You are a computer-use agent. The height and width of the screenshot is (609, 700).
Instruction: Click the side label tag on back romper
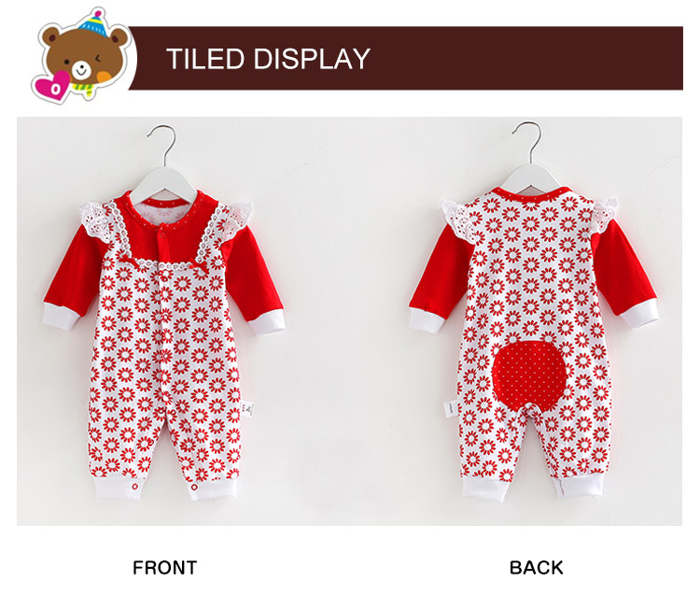point(449,408)
